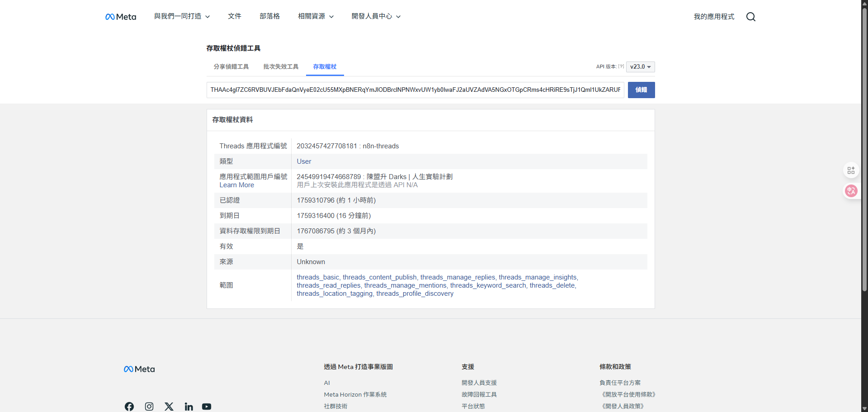Click the Meta logo in the footer
This screenshot has height=412, width=868.
tap(139, 369)
